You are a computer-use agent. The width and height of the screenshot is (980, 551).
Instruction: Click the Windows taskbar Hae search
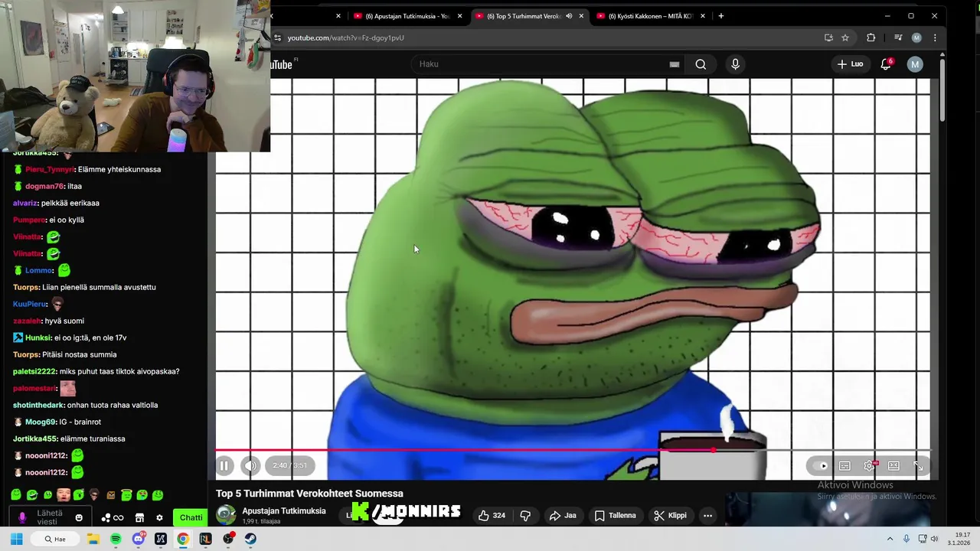(56, 539)
